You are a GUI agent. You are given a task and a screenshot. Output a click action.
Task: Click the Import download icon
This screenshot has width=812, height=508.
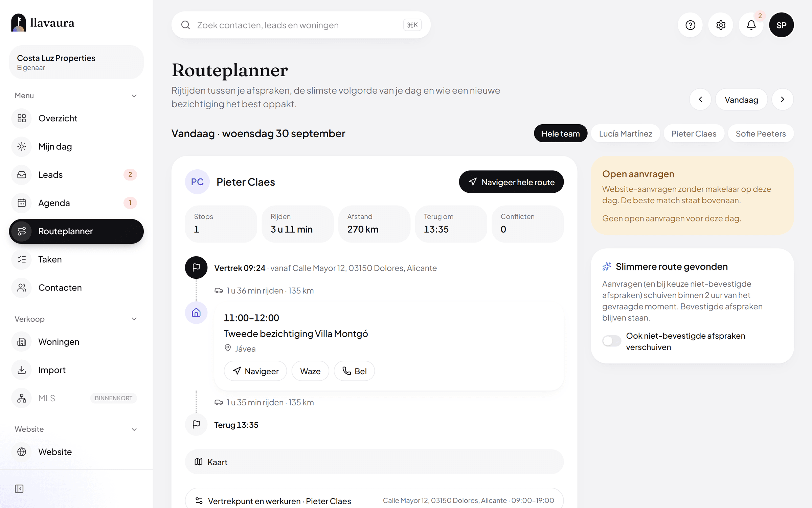click(x=22, y=370)
